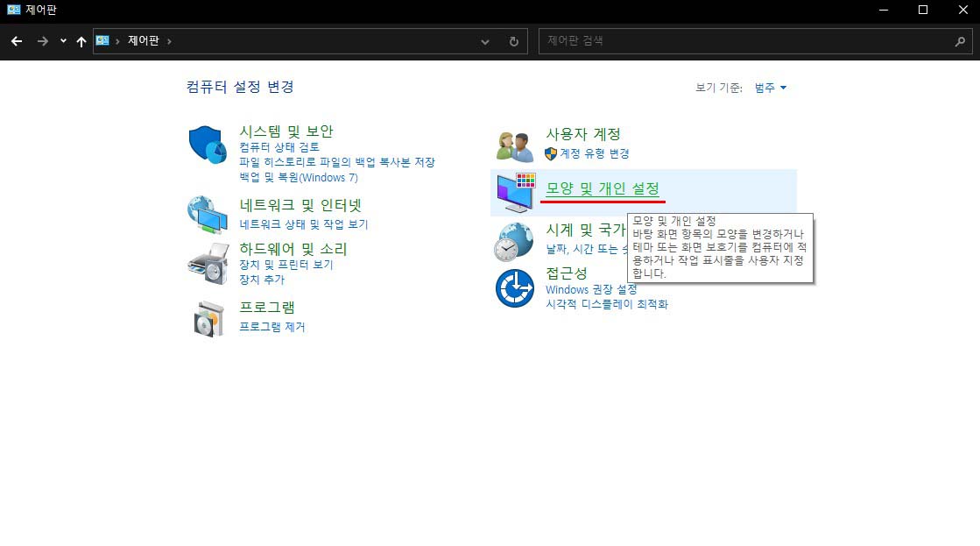Open 시스템 및 보안 category

[x=286, y=131]
